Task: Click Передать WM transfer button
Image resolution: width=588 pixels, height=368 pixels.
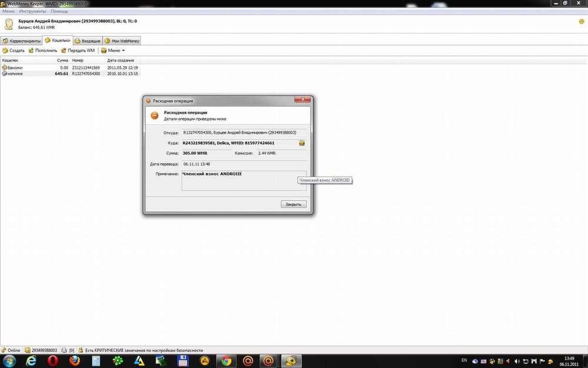Action: (x=78, y=51)
